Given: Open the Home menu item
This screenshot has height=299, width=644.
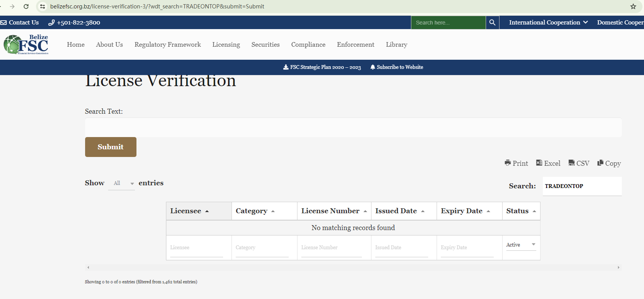Looking at the screenshot, I should click(x=76, y=44).
